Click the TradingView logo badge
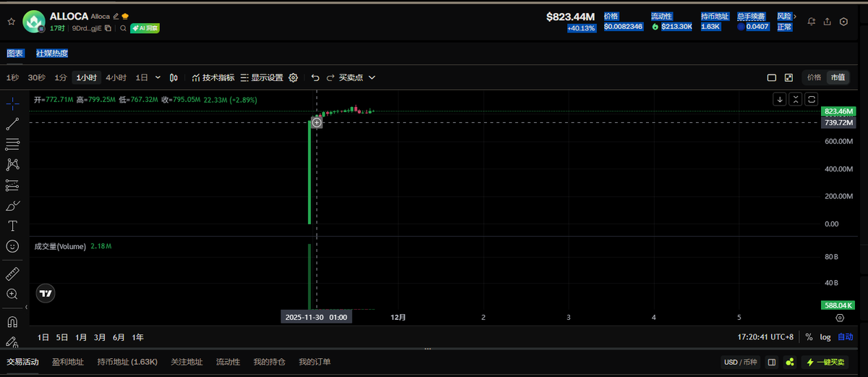The height and width of the screenshot is (377, 868). point(46,293)
